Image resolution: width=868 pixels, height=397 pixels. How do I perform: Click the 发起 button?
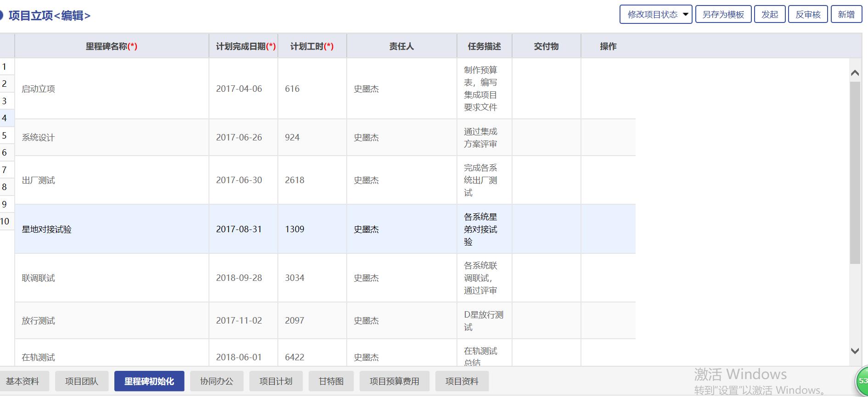[770, 15]
